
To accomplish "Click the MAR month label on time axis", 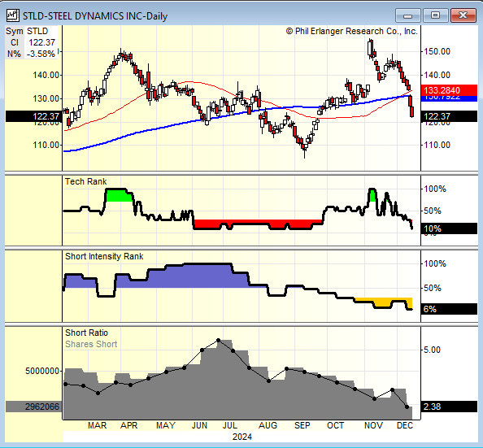I will coord(98,425).
